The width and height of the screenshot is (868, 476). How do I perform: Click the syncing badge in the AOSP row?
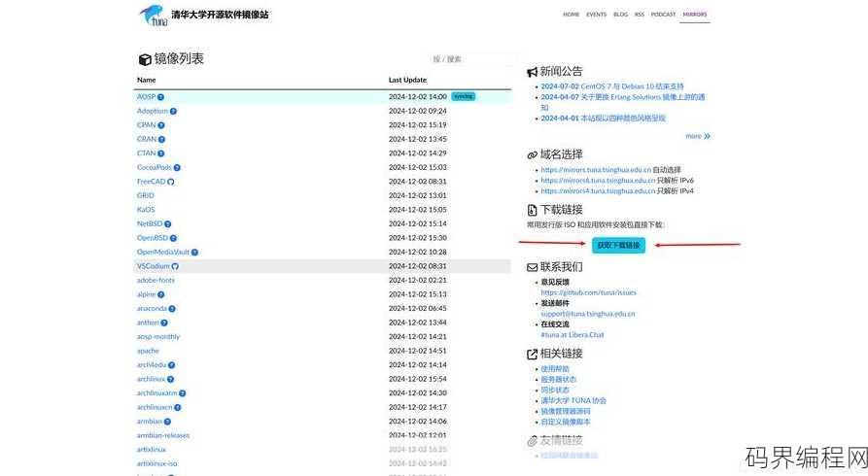[464, 96]
